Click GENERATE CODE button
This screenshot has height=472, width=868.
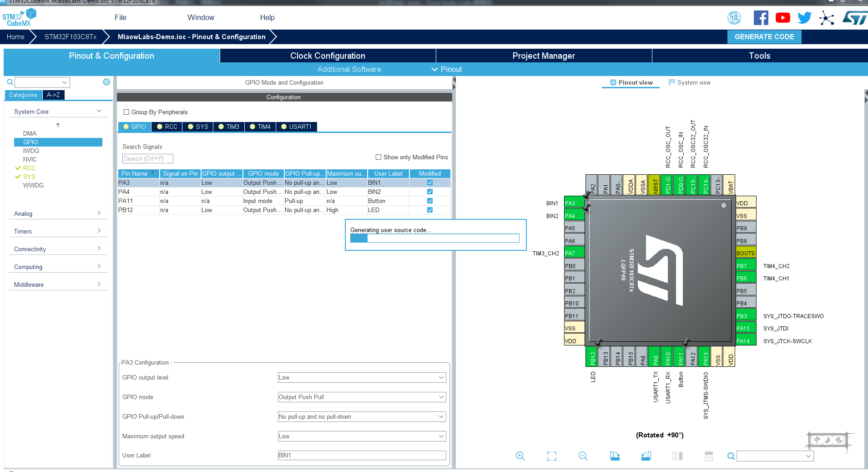(764, 37)
